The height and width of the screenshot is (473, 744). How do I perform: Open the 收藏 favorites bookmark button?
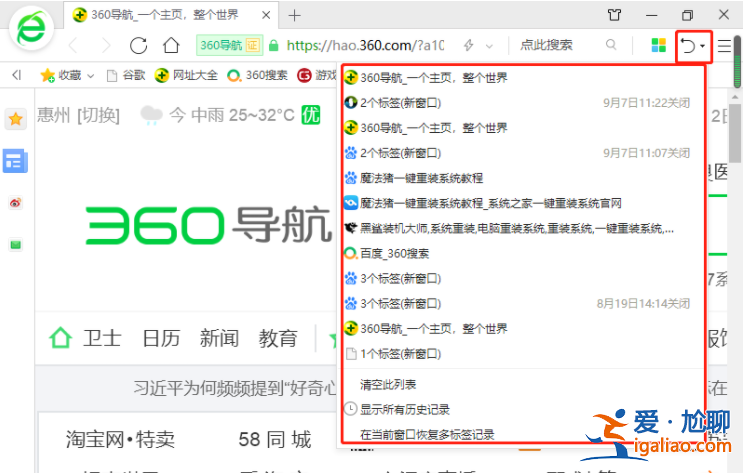pos(61,75)
